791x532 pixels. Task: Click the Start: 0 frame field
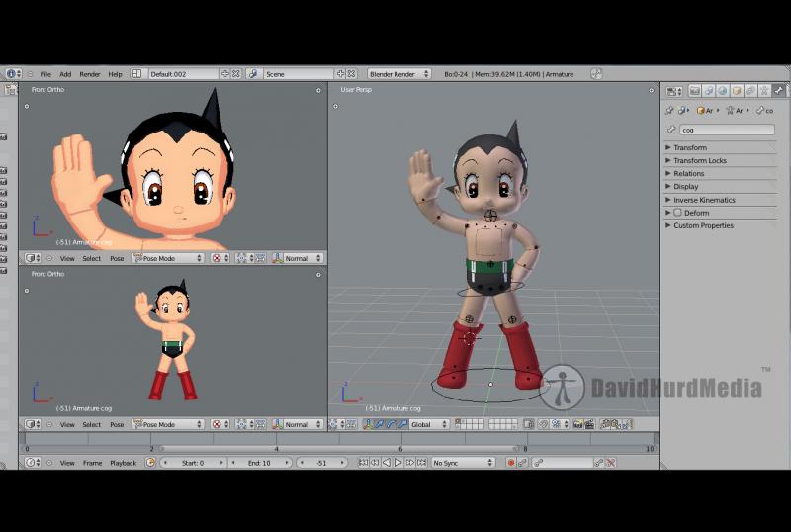click(193, 463)
